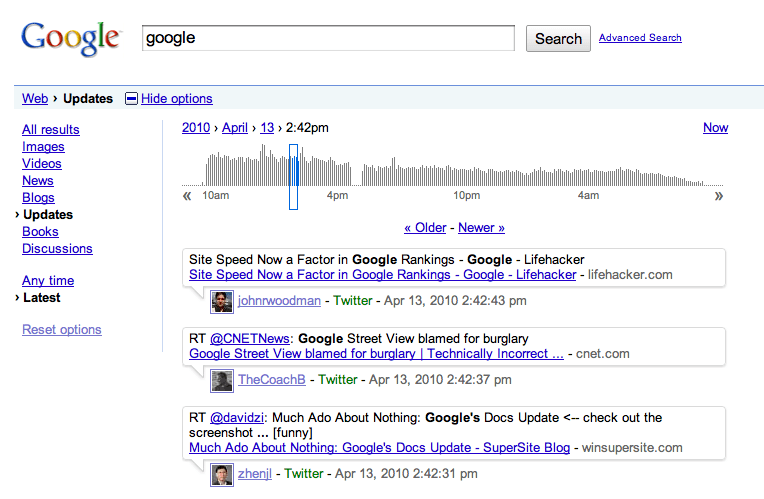Switch to Images results
The width and height of the screenshot is (764, 499).
pyautogui.click(x=43, y=147)
